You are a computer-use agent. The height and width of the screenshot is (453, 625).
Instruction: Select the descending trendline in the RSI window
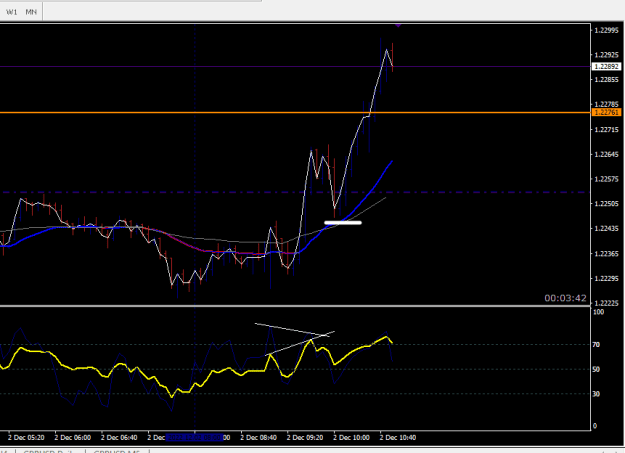292,330
